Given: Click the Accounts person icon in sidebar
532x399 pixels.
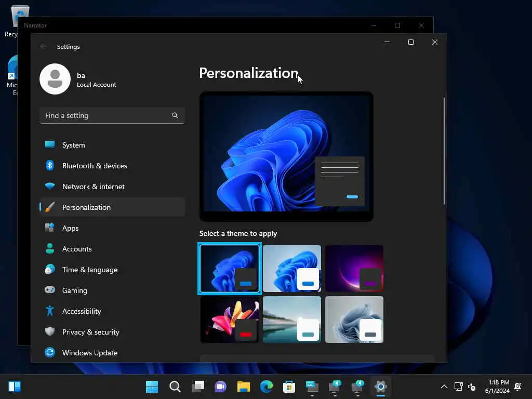Looking at the screenshot, I should [x=50, y=248].
